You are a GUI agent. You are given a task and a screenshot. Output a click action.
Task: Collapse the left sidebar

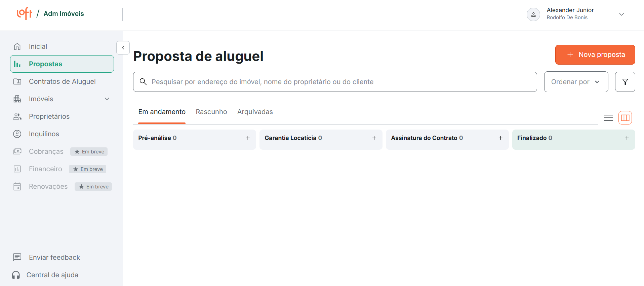pyautogui.click(x=123, y=48)
